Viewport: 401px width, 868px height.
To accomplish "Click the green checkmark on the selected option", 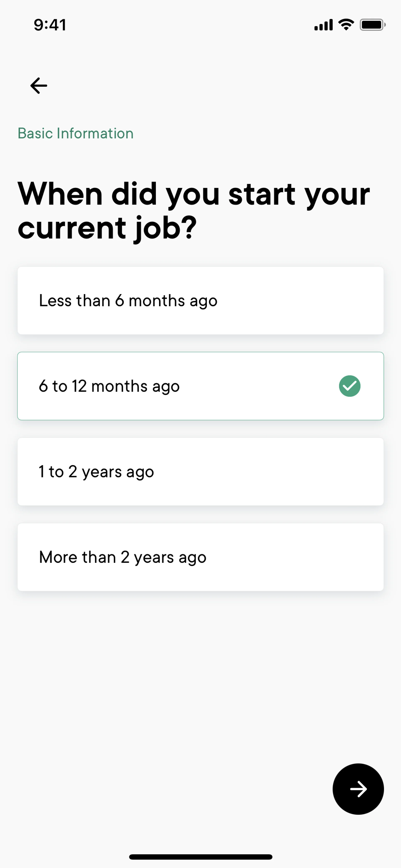I will [349, 386].
